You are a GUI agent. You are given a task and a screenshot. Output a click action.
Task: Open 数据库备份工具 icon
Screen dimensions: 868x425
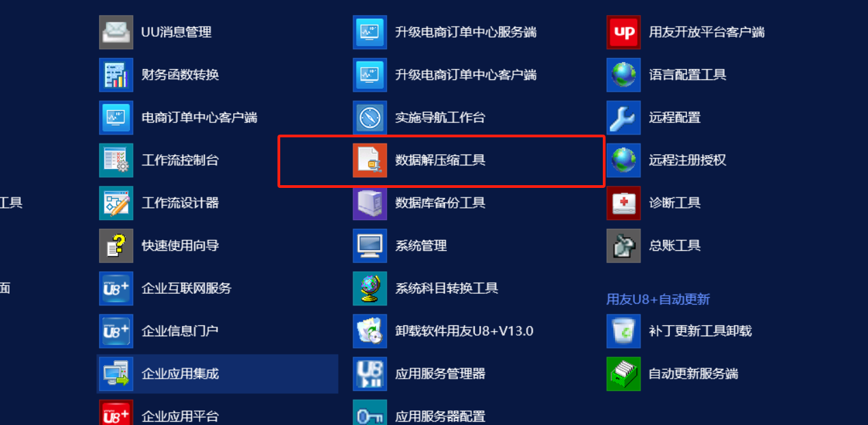click(370, 203)
